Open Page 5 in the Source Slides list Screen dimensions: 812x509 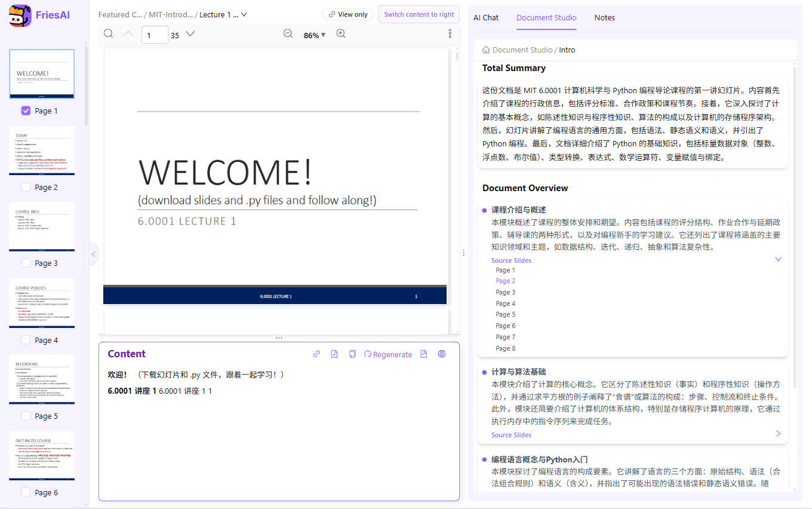click(505, 314)
